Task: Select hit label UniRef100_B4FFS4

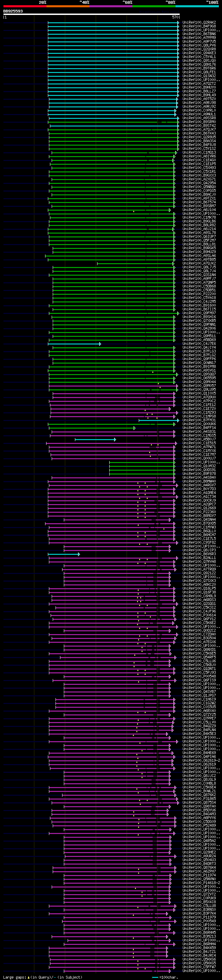Action: click(199, 428)
